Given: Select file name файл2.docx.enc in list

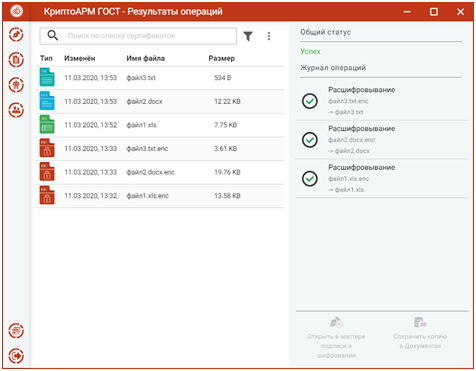Looking at the screenshot, I should [x=150, y=172].
